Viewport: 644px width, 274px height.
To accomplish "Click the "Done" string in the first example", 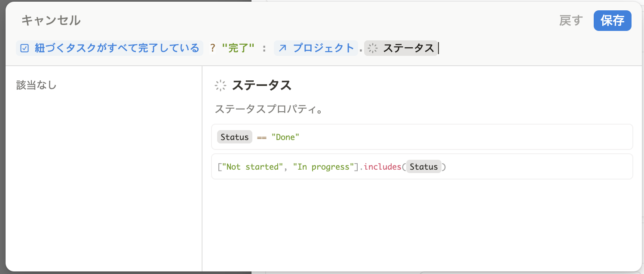I will tap(285, 137).
